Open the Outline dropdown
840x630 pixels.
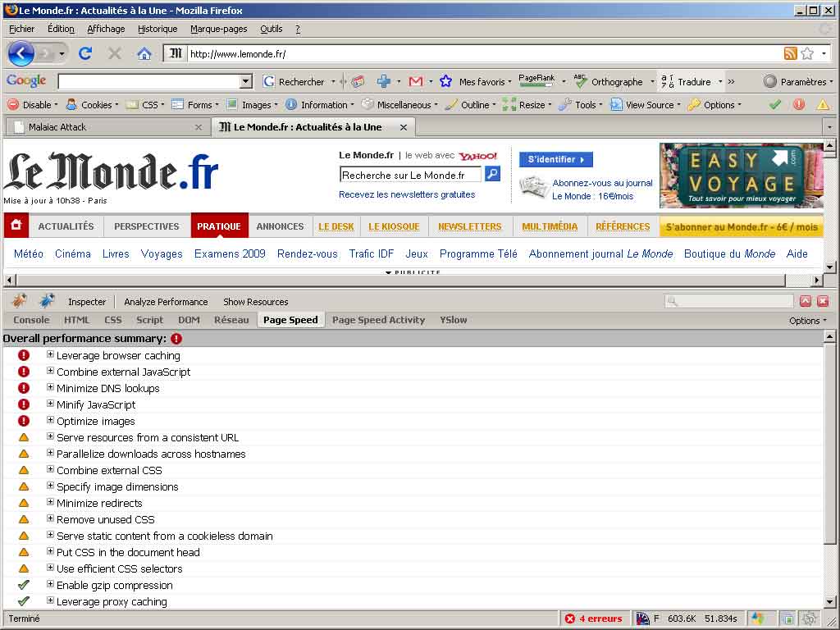pyautogui.click(x=470, y=104)
